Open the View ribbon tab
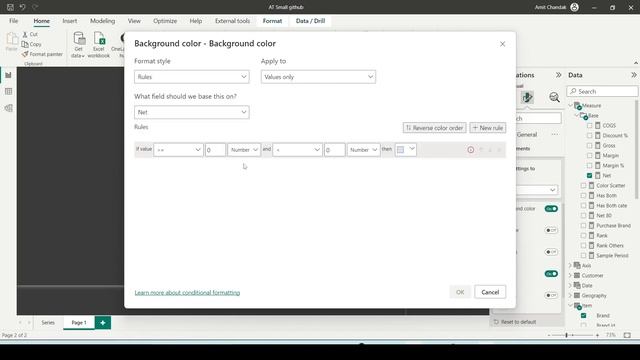 point(134,21)
